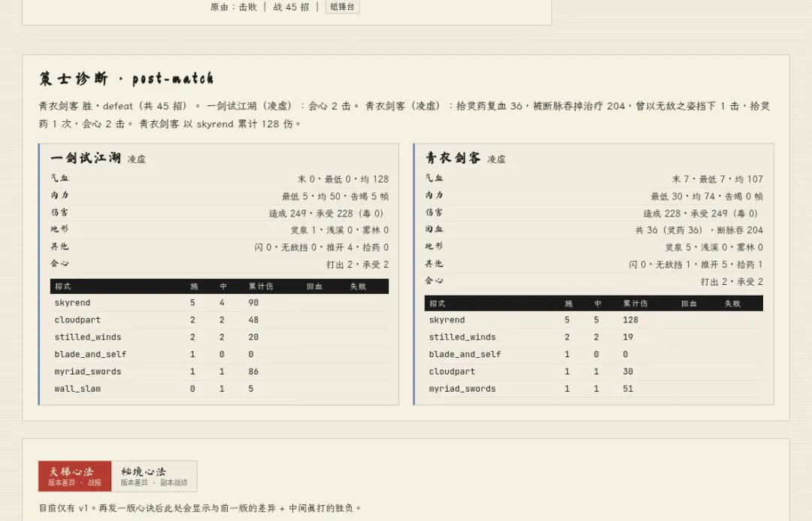
Task: Select the 策士诊断 · post-match heading
Action: click(126, 79)
